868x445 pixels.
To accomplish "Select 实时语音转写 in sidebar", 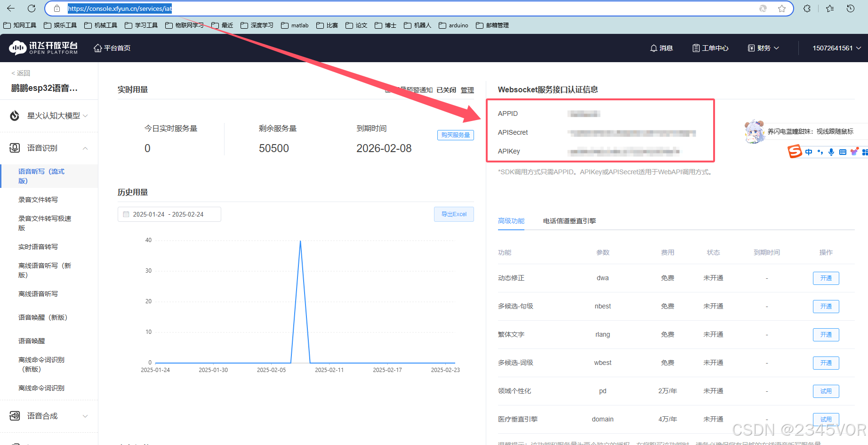I will coord(38,247).
